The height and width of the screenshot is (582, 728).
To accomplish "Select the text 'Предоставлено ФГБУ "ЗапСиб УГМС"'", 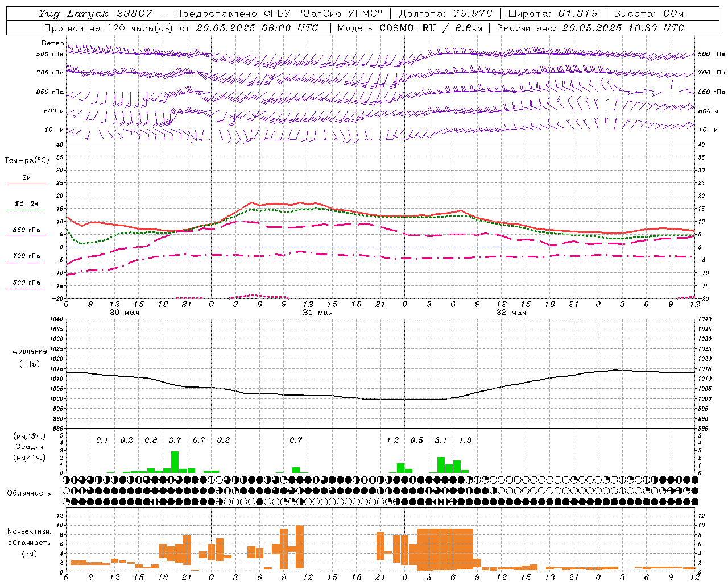I will pyautogui.click(x=279, y=14).
